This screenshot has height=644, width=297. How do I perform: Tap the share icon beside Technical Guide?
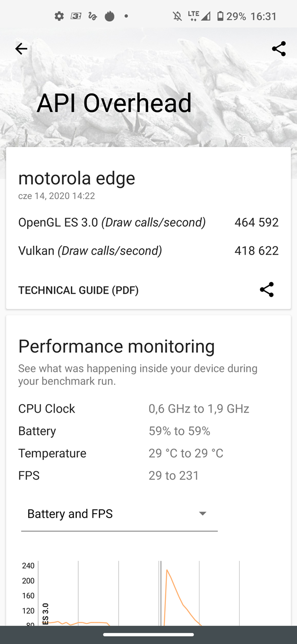click(267, 290)
